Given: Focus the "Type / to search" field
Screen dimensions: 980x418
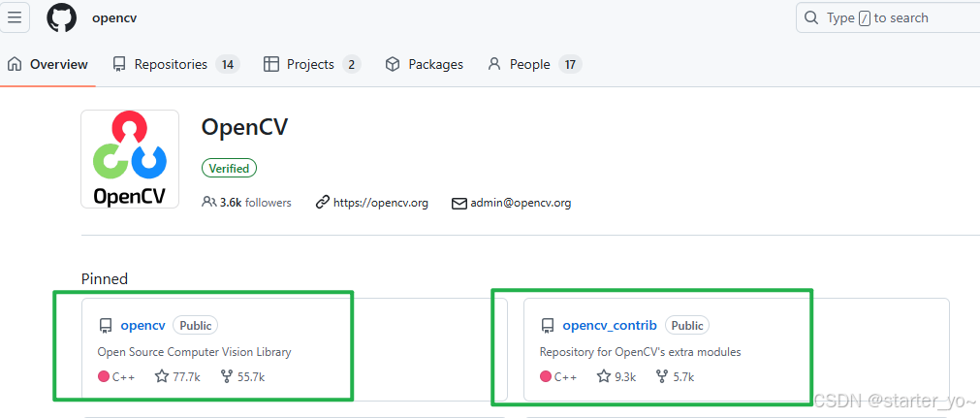Looking at the screenshot, I should [x=888, y=17].
